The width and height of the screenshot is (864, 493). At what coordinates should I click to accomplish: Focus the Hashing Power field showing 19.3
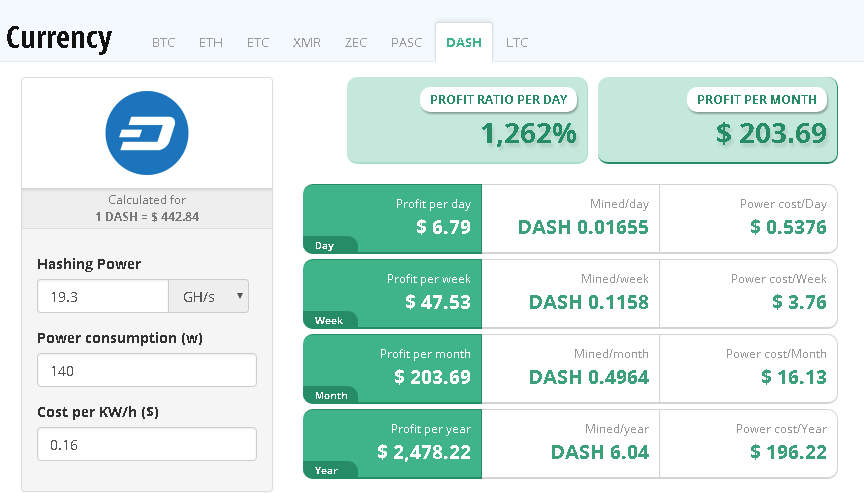(103, 296)
